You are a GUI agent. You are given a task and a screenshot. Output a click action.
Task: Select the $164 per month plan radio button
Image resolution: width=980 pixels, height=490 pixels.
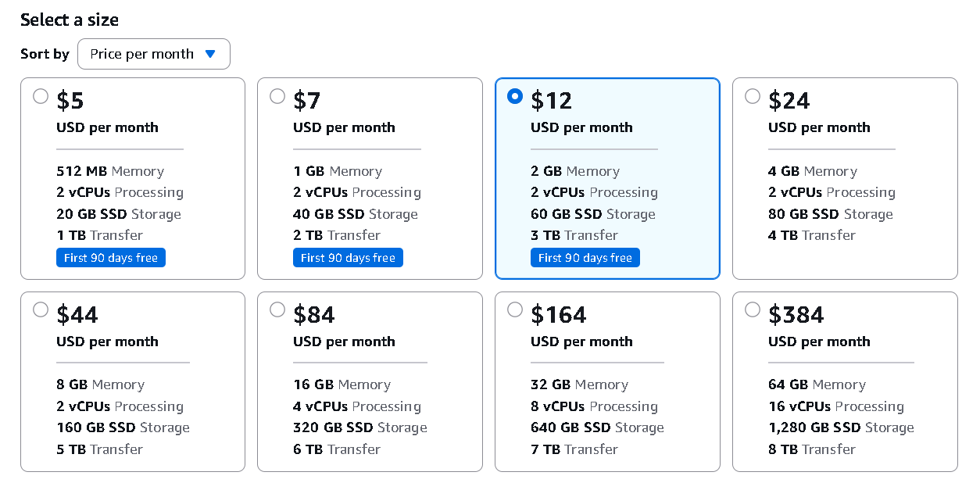pos(515,309)
